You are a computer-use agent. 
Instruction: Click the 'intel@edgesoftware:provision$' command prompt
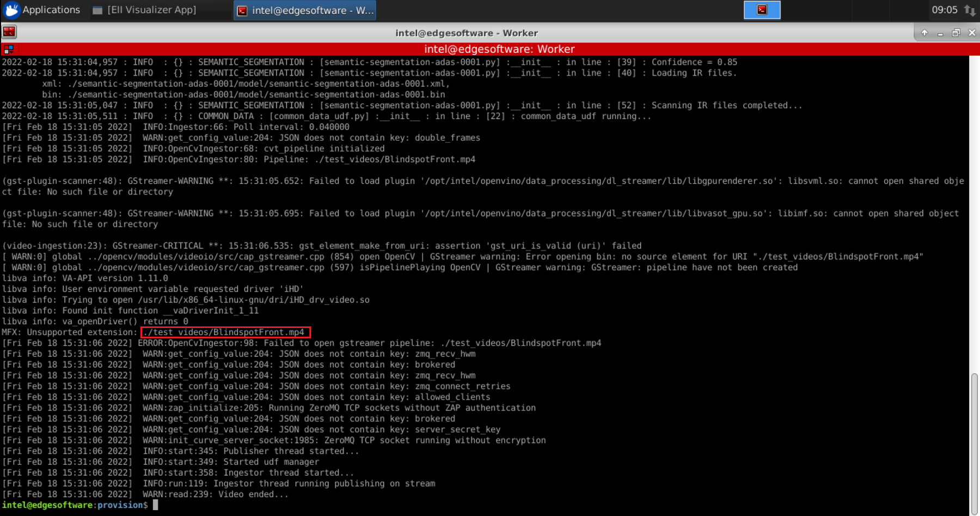click(x=75, y=505)
